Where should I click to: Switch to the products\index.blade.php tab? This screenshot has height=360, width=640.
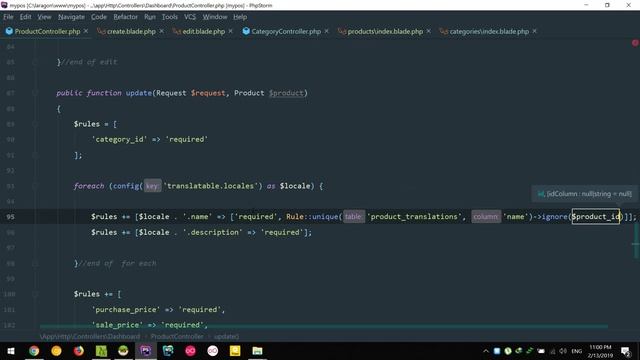point(385,31)
